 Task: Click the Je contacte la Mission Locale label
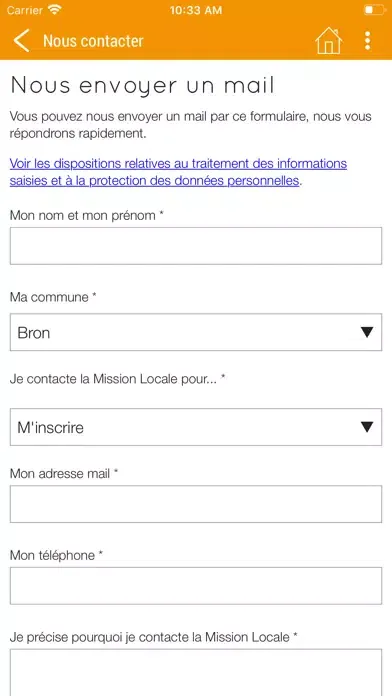tap(118, 379)
